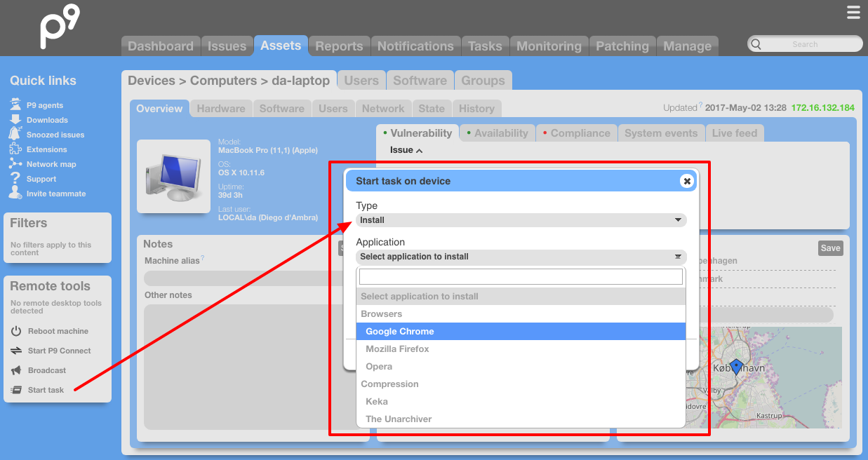Select the placeholder 'Select application to install' option
The height and width of the screenshot is (460, 868).
coord(521,297)
